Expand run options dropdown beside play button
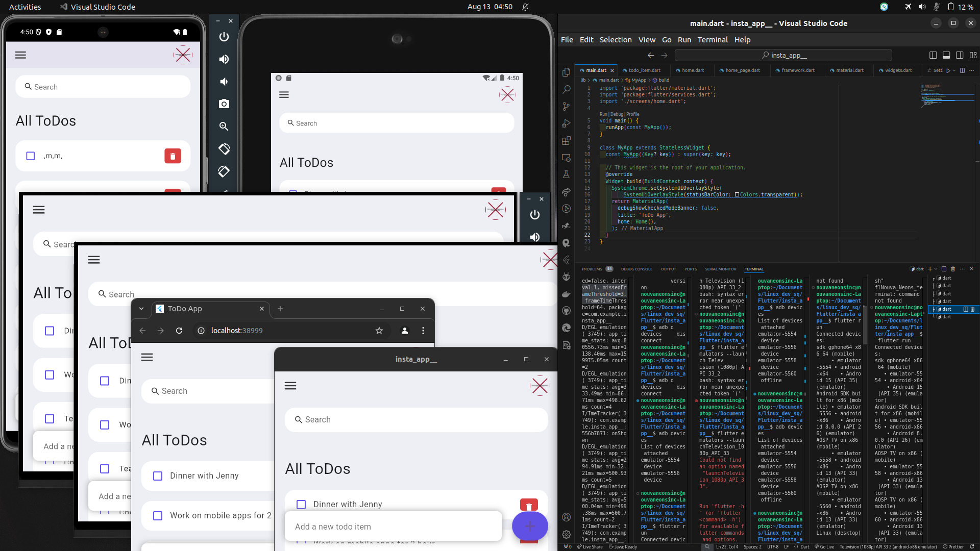The height and width of the screenshot is (551, 980). pos(954,70)
